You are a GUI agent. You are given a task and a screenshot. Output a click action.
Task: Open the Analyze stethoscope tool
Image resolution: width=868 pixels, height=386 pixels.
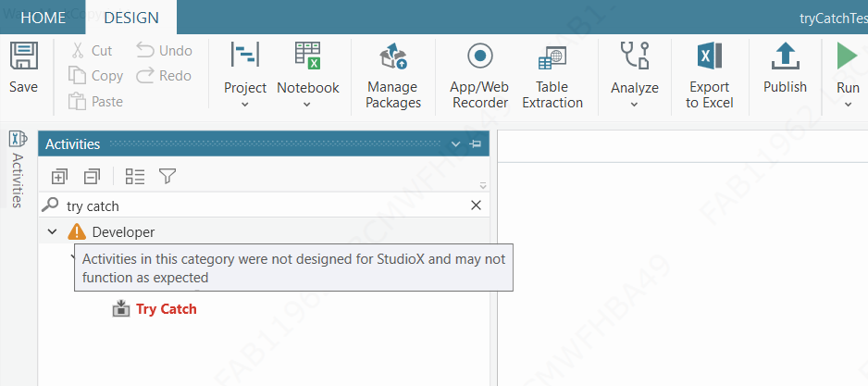click(x=635, y=56)
